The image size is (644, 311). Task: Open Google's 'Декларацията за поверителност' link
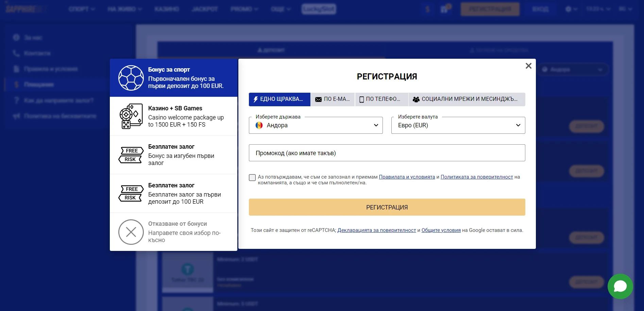pyautogui.click(x=376, y=230)
